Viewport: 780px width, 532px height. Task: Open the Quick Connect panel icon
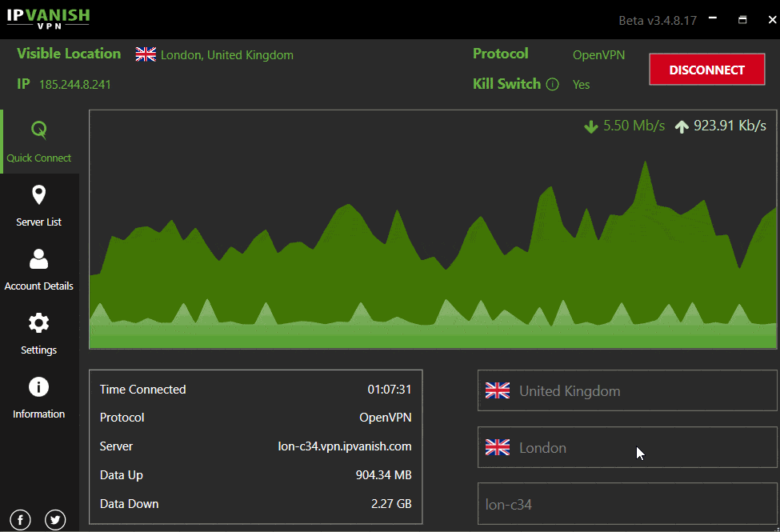coord(39,130)
